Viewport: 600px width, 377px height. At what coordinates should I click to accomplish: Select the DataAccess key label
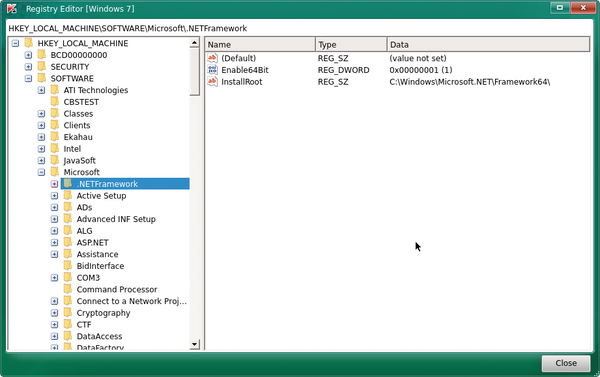[99, 336]
